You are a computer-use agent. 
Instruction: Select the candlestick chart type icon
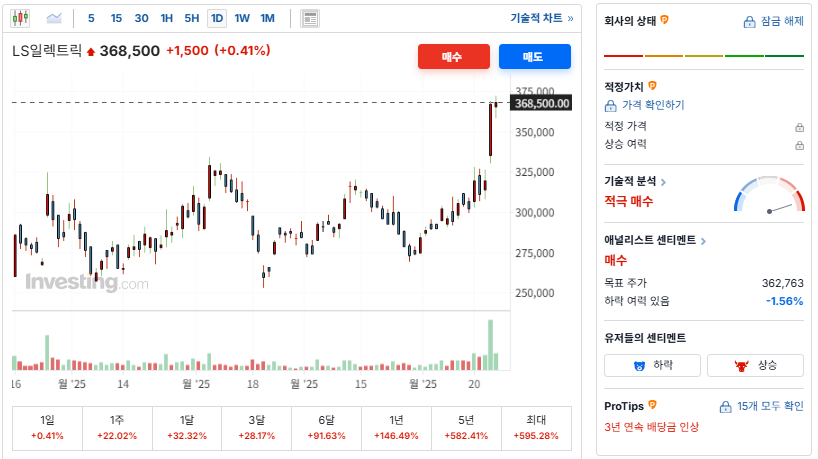21,18
